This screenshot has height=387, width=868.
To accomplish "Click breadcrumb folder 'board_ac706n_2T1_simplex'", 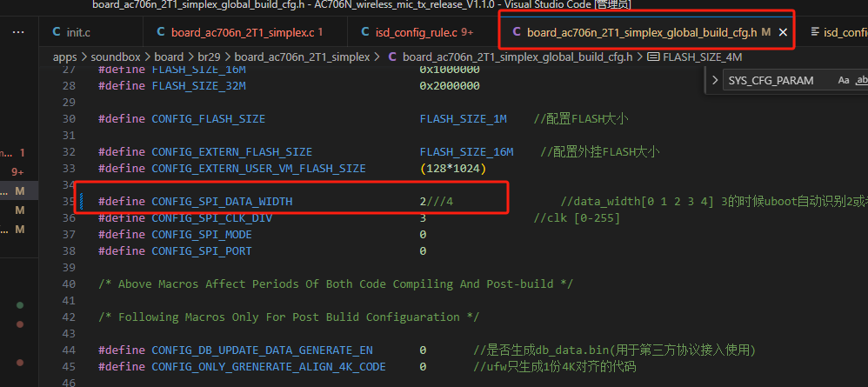I will 302,57.
